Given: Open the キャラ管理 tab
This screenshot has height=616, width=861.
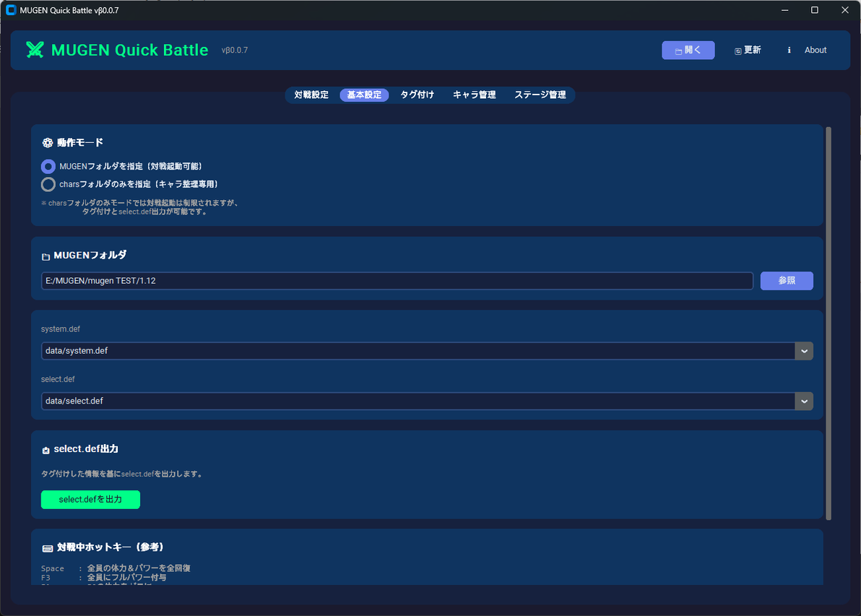Looking at the screenshot, I should 475,95.
